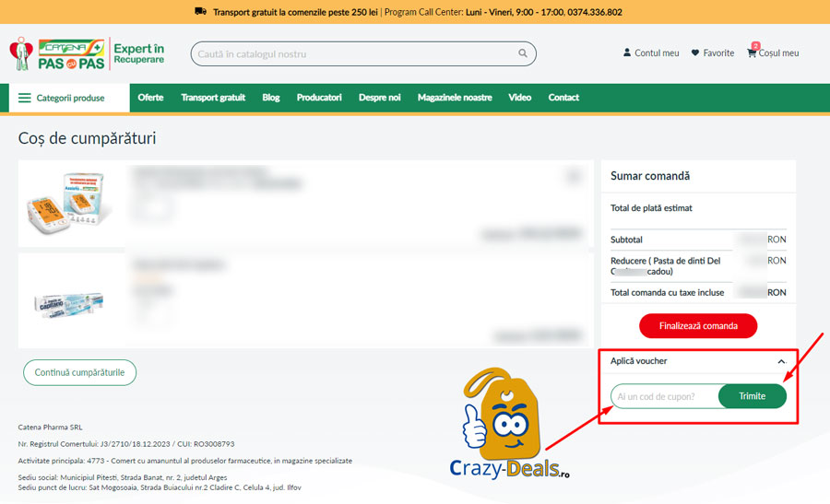Click the delivery truck icon in banner

point(201,11)
